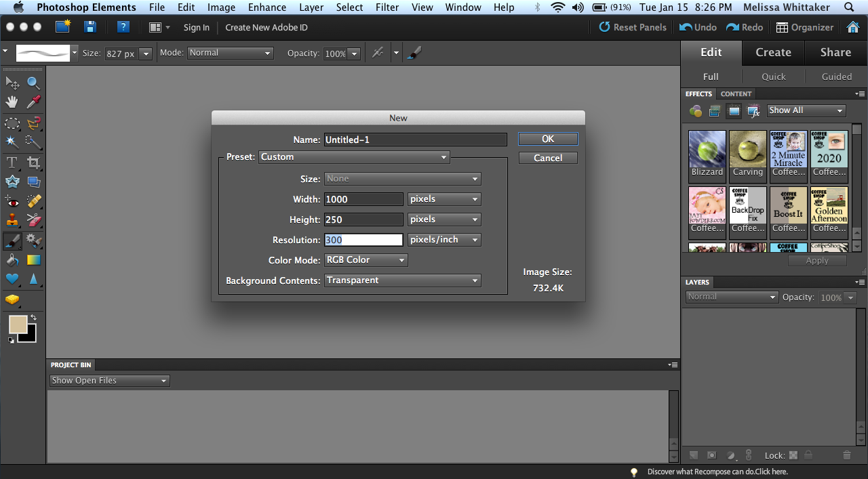Screen dimensions: 868x479
Task: Choose the Smart Brush gear tool
Action: 33,241
